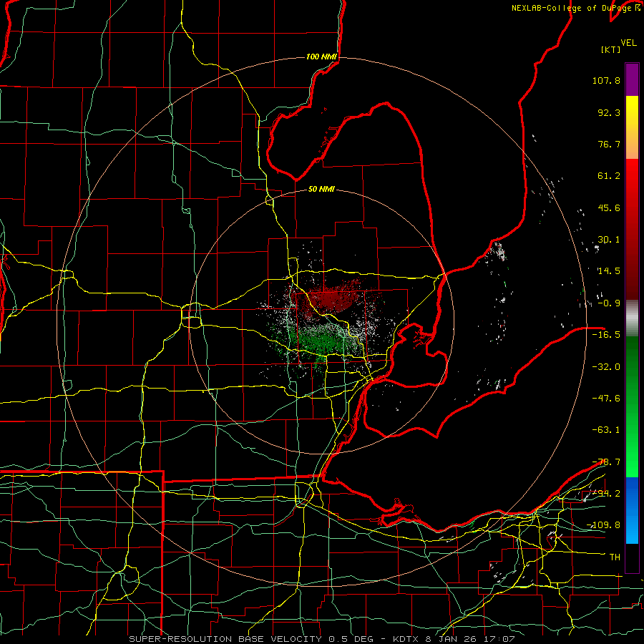Select the -0.9 velocity scale value
This screenshot has width=644, height=644.
pos(609,303)
